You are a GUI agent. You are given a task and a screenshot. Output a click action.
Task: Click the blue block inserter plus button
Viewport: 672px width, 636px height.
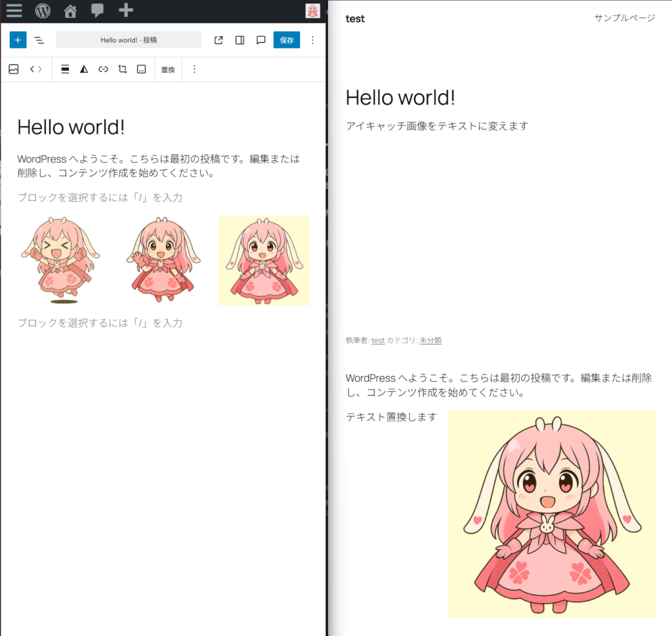click(18, 40)
